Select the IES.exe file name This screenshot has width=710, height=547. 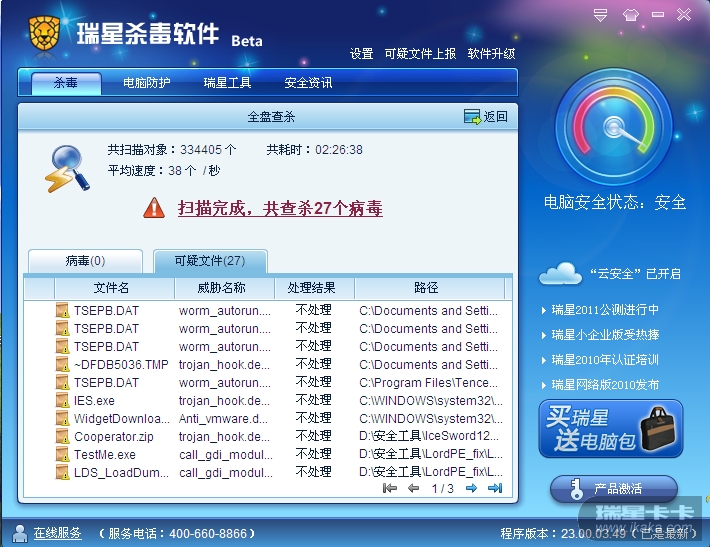pyautogui.click(x=94, y=401)
